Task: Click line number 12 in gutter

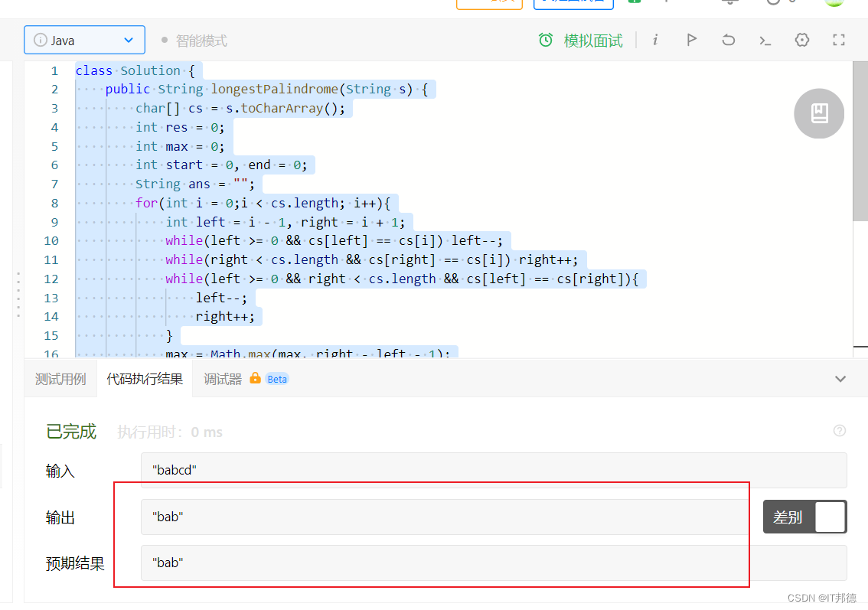Action: [x=51, y=279]
